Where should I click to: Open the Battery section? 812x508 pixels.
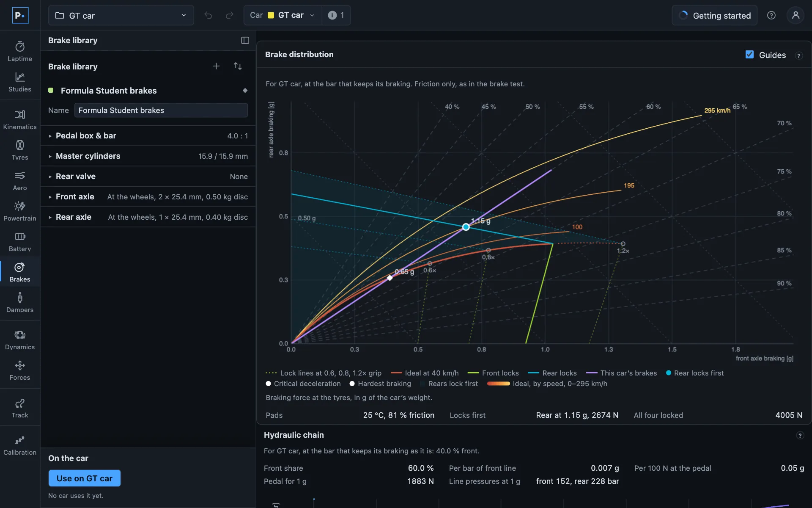coord(20,242)
